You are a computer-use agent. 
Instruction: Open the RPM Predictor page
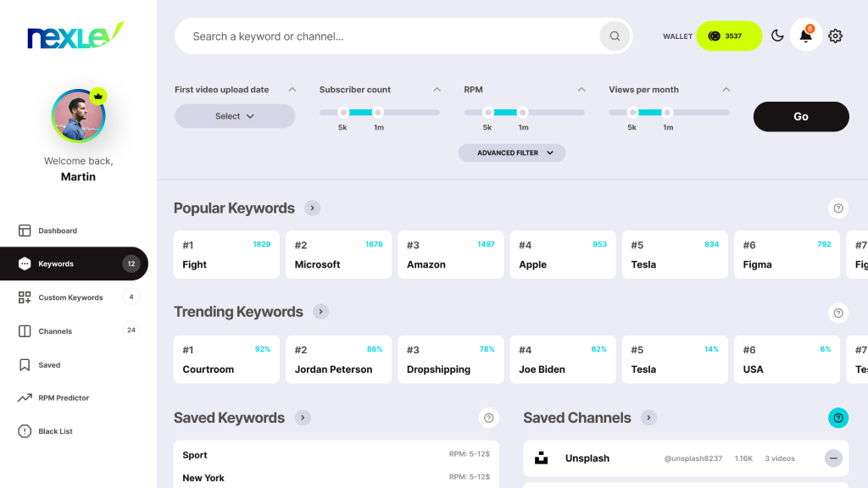[x=63, y=397]
